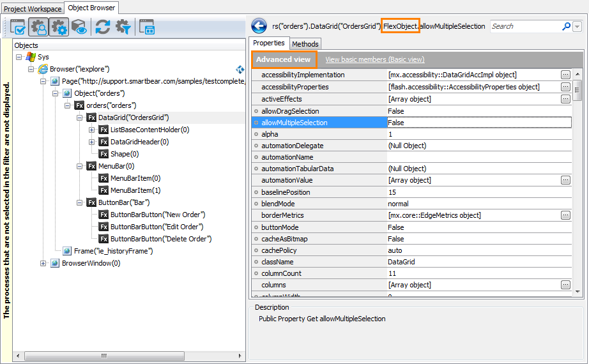Click the search magnifier icon
This screenshot has height=364, width=589.
[x=566, y=26]
